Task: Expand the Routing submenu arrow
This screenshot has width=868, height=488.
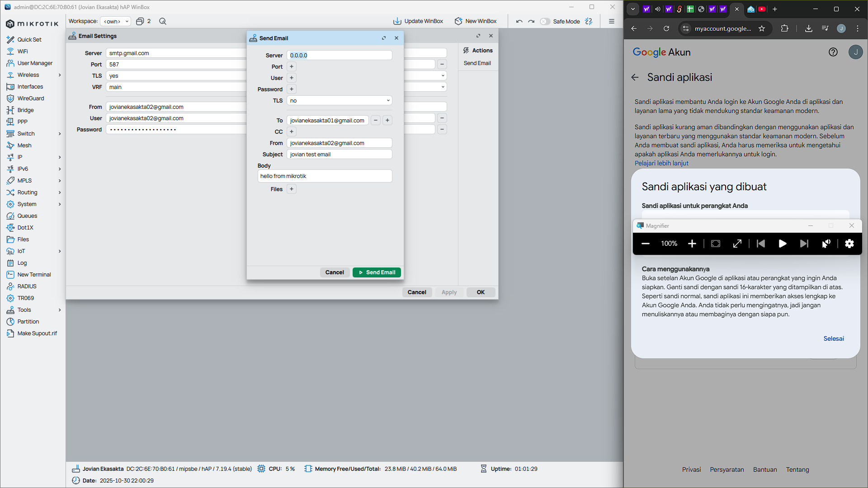Action: [x=60, y=192]
